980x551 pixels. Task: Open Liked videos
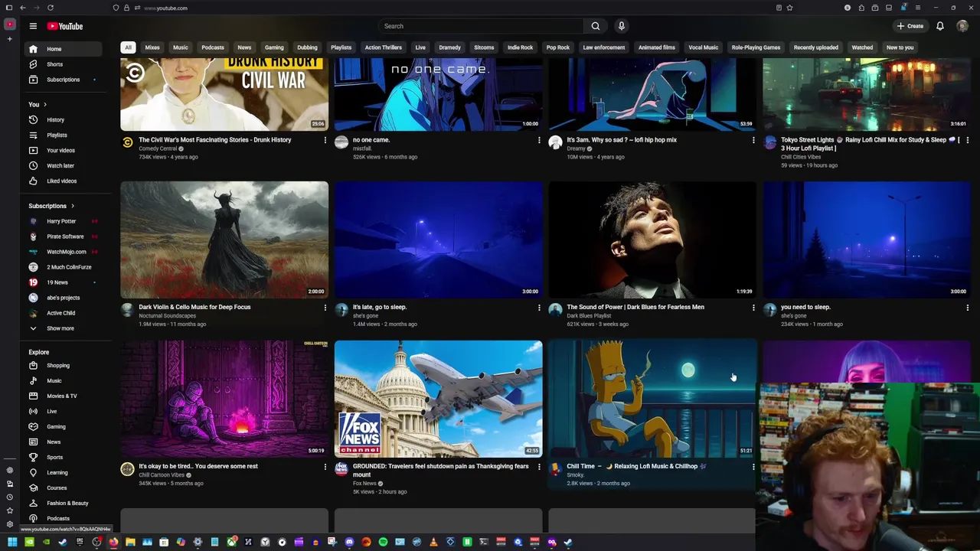[x=61, y=181]
